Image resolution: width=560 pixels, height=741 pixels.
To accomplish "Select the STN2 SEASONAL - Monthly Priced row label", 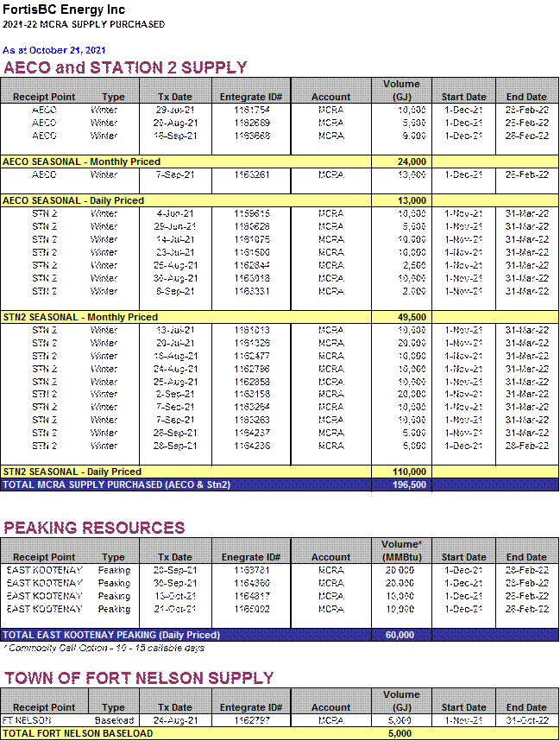I will pos(80,317).
